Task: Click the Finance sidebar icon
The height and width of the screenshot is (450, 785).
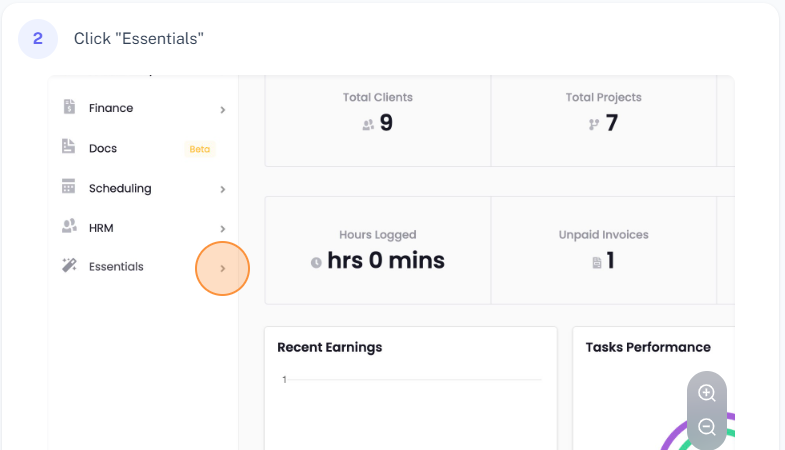Action: point(69,107)
